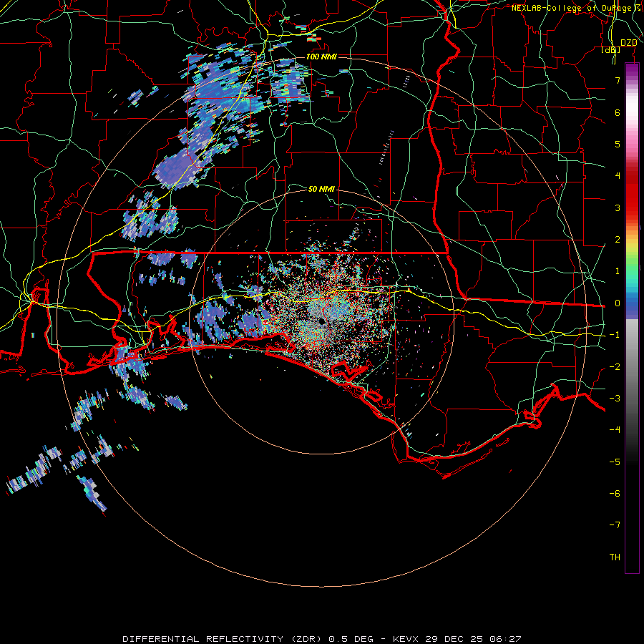Screen dimensions: 644x644
Task: Click the 3 value on color scale
Action: [x=618, y=208]
